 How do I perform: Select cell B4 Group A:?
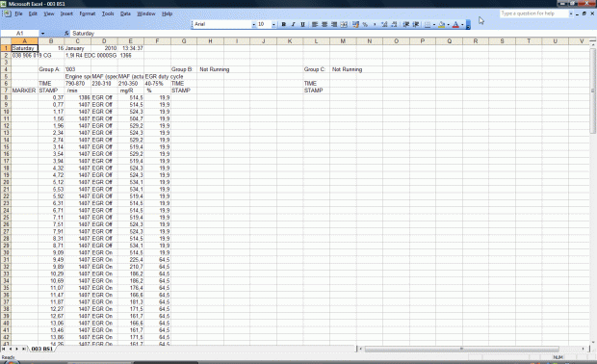tap(51, 69)
